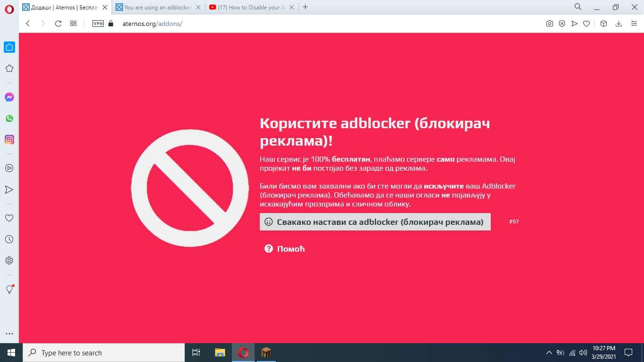The width and height of the screenshot is (644, 362).
Task: Open the History clock icon in the sidebar
Action: [9, 239]
